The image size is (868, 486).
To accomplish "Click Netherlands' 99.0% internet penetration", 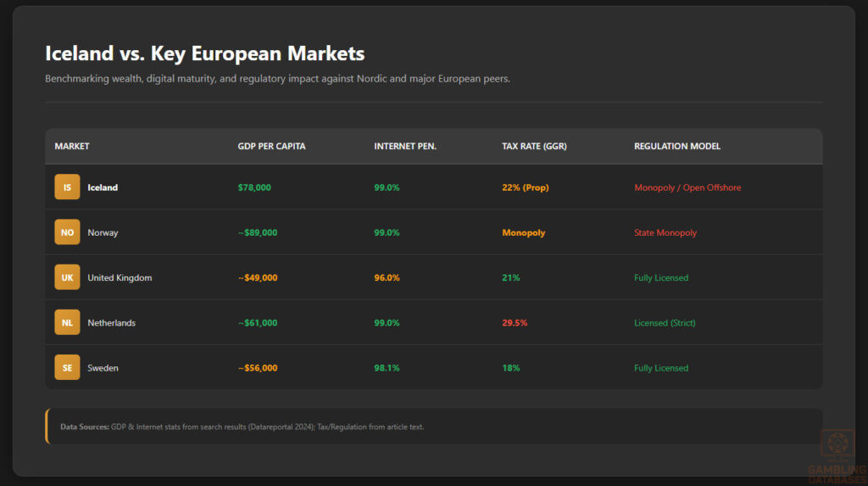I will 387,322.
